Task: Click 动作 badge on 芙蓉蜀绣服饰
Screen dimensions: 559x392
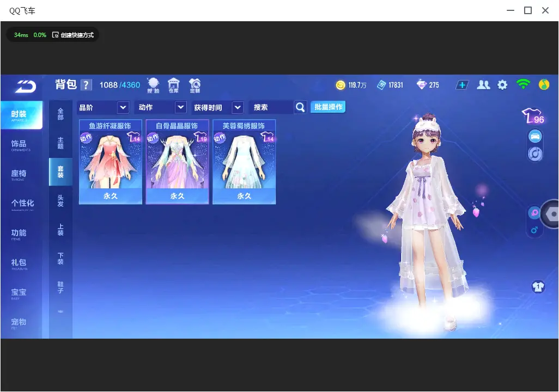Action: click(220, 138)
